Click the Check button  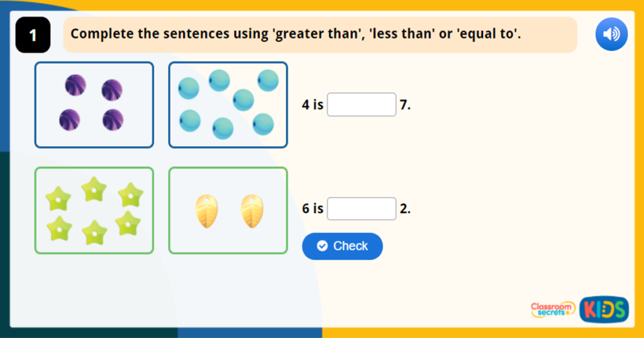point(342,246)
